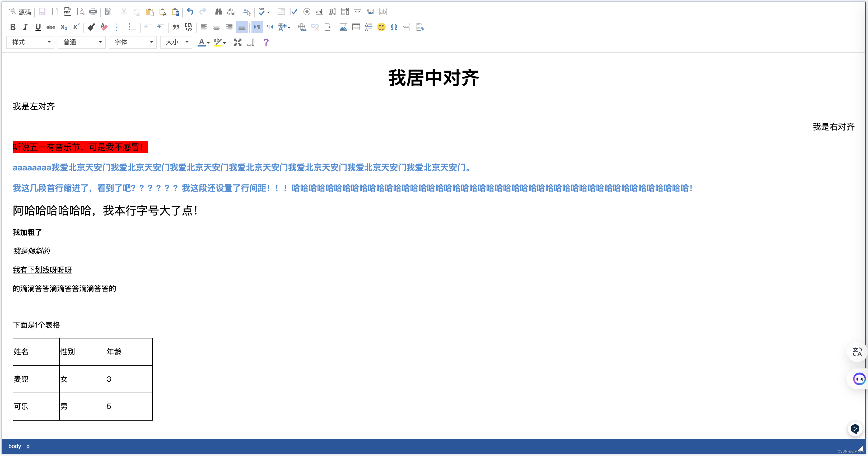
Task: Toggle underline formatting
Action: [x=38, y=27]
